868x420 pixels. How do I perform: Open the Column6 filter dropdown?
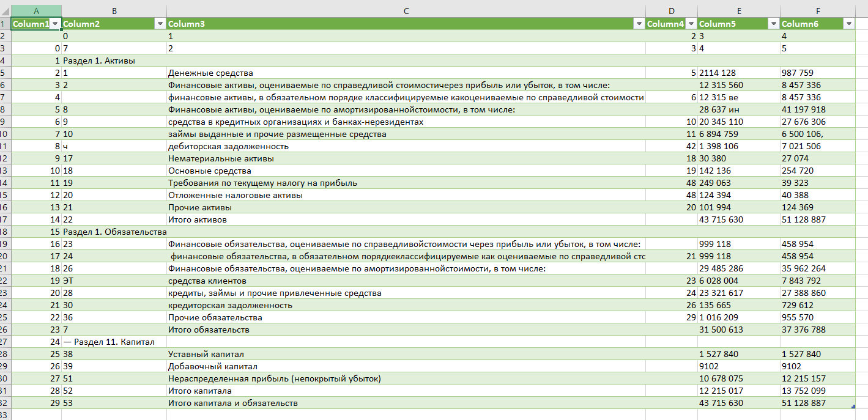coord(848,24)
